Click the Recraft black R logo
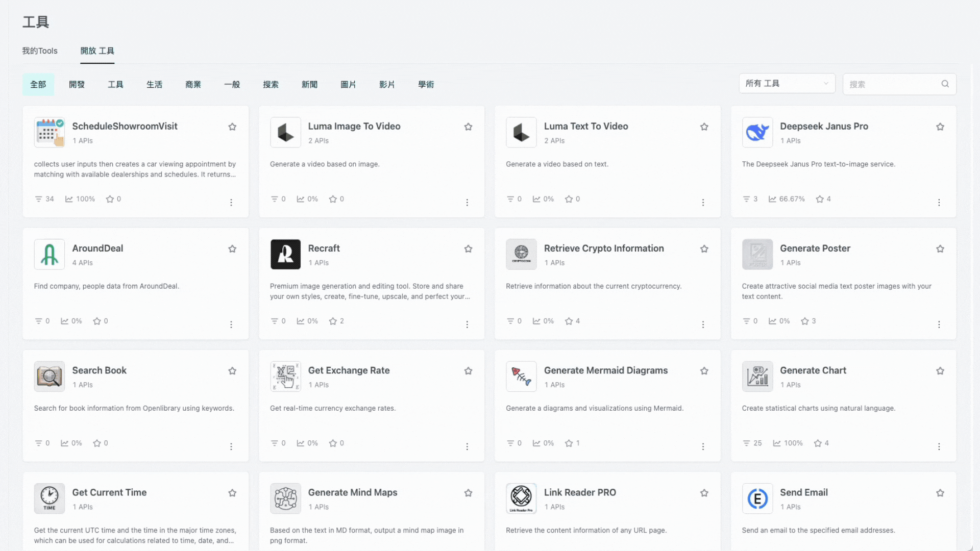This screenshot has width=980, height=551. pos(285,254)
